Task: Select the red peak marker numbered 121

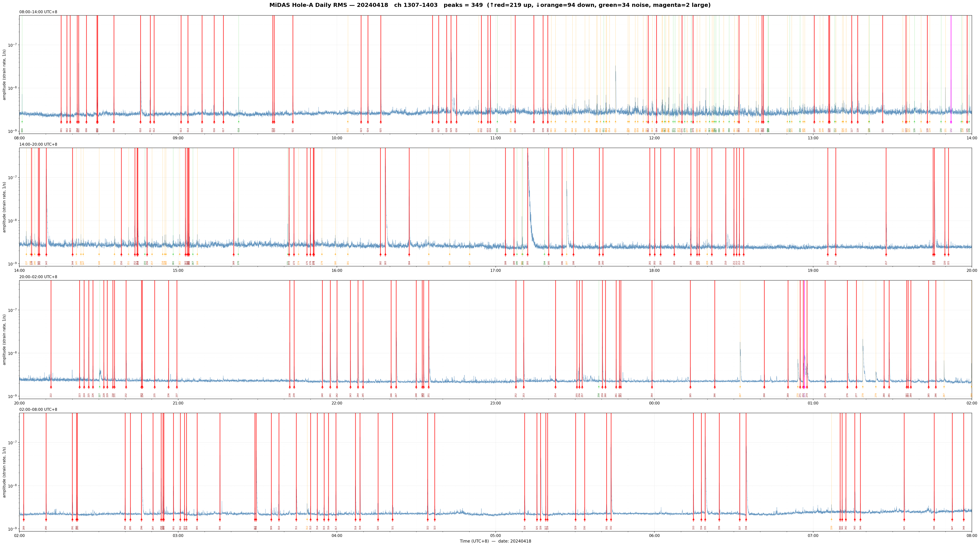Action: tap(883, 122)
